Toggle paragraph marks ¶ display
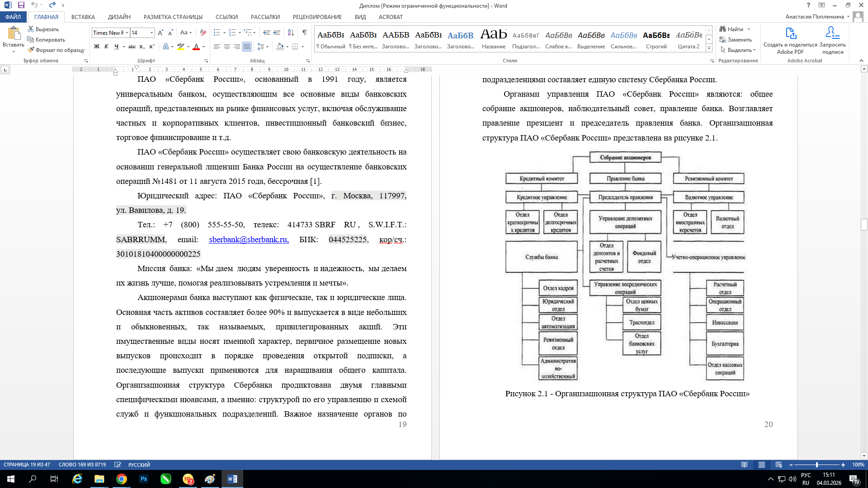 click(x=304, y=33)
